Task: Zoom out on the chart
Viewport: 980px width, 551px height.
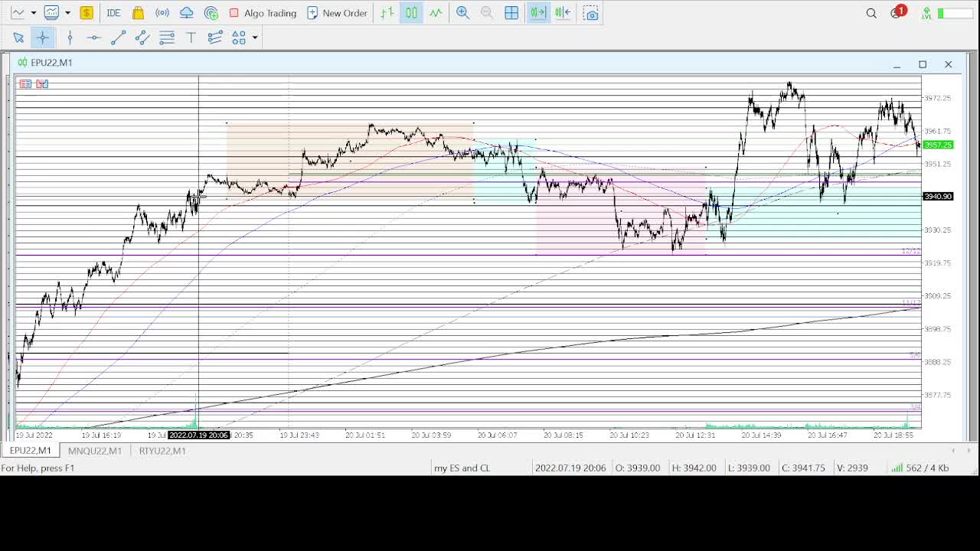Action: tap(487, 13)
